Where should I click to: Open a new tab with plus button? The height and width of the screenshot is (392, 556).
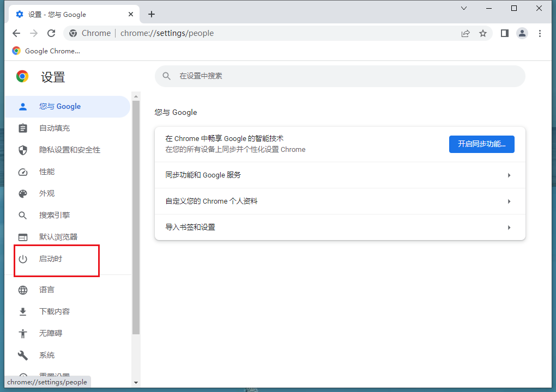point(152,14)
